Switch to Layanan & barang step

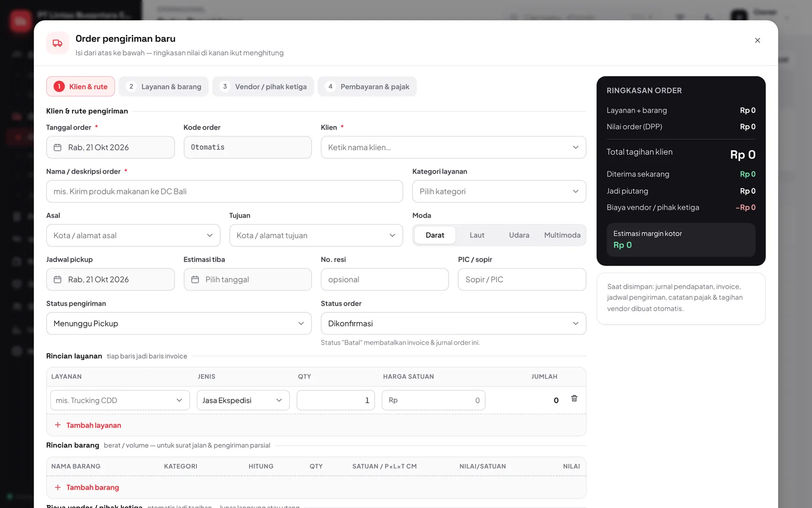point(164,86)
